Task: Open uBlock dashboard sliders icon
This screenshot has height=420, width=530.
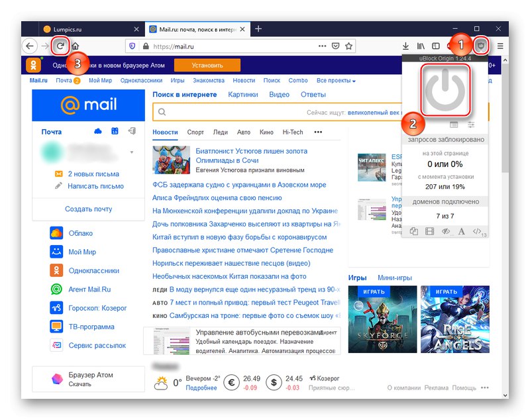Action: point(471,125)
